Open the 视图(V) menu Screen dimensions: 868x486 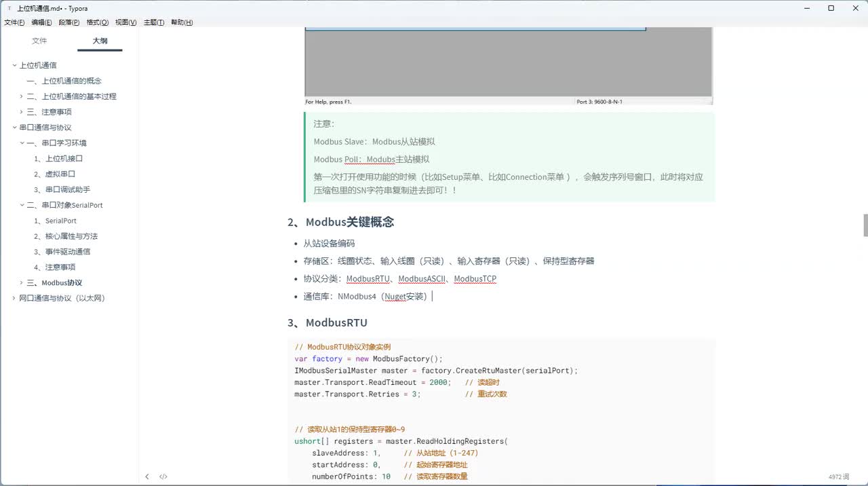[x=126, y=22]
